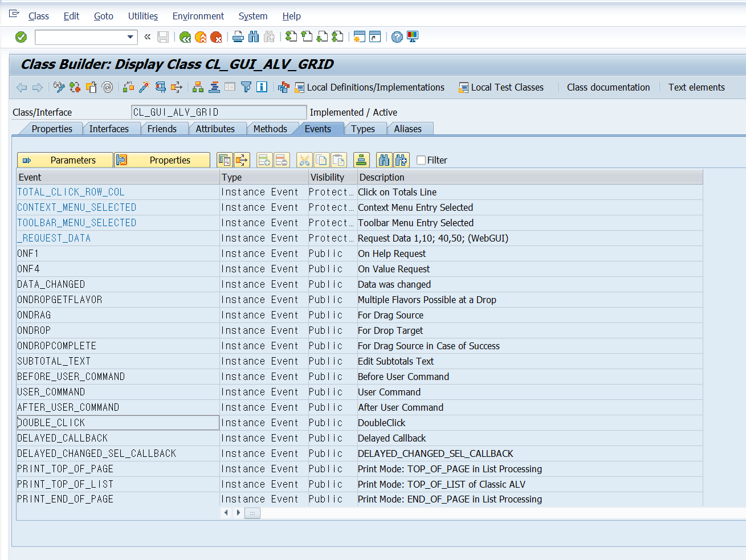Click the green Back icon
The height and width of the screenshot is (560, 746).
point(185,37)
